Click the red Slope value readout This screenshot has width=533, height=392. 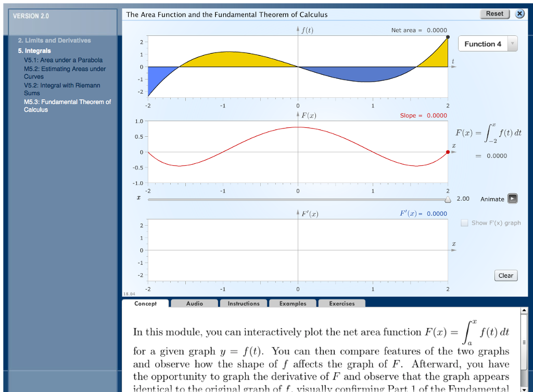coord(437,115)
